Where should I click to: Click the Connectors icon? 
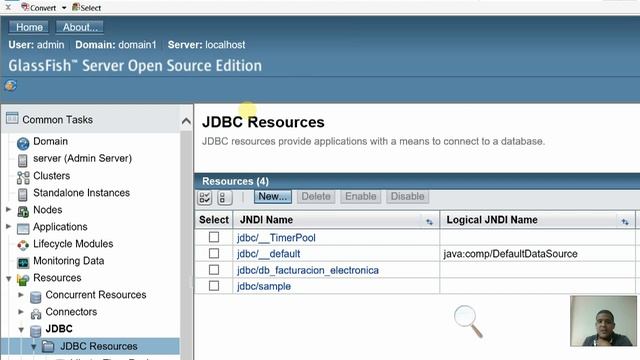tap(36, 313)
